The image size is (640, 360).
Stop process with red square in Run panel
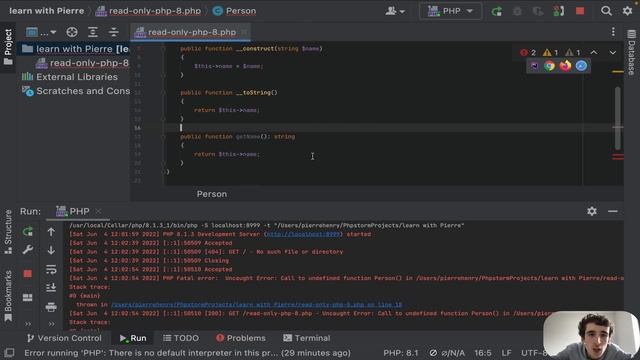28,273
